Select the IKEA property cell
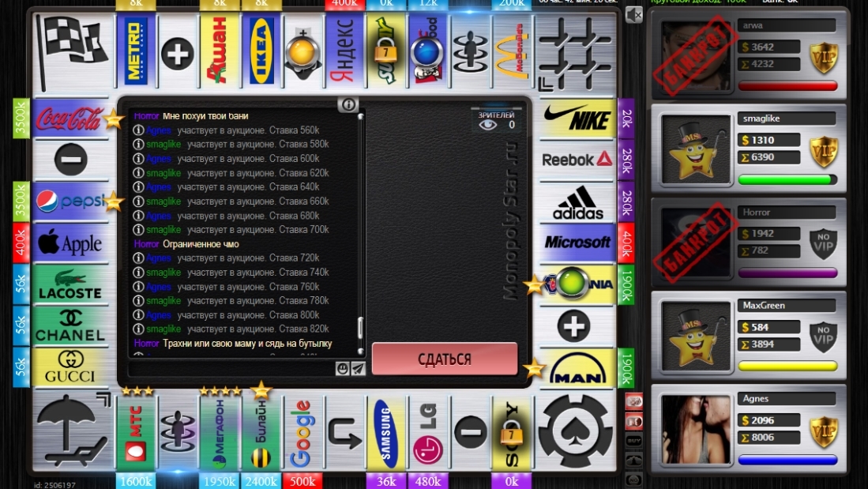The height and width of the screenshot is (489, 868). pyautogui.click(x=262, y=51)
